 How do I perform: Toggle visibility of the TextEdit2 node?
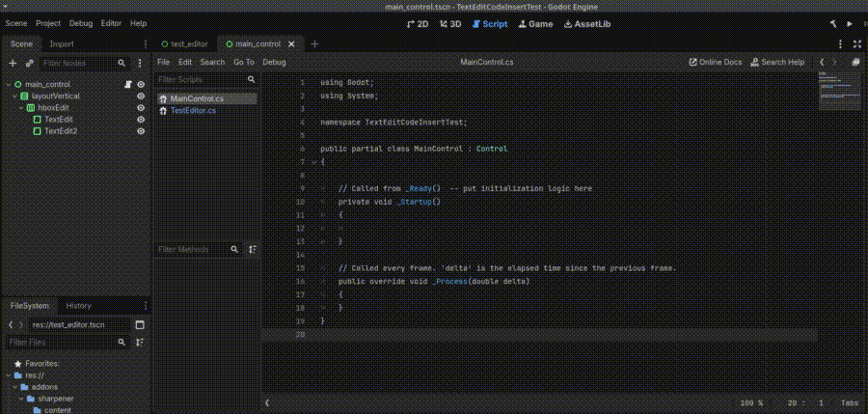pos(141,131)
